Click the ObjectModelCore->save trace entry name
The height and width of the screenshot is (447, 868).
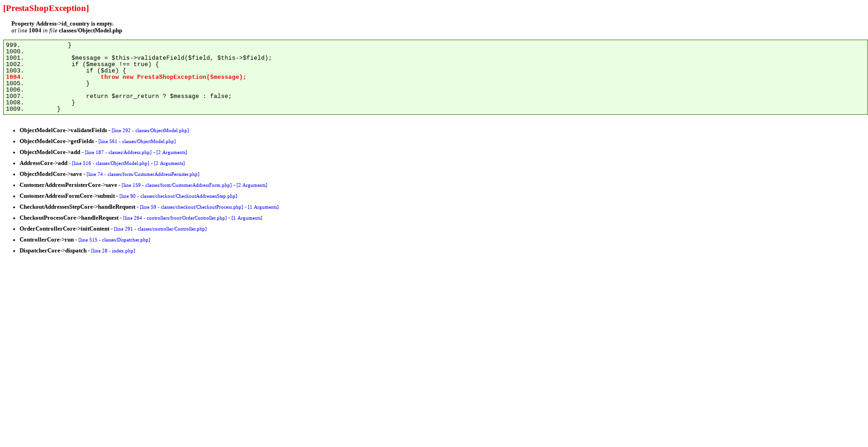51,174
